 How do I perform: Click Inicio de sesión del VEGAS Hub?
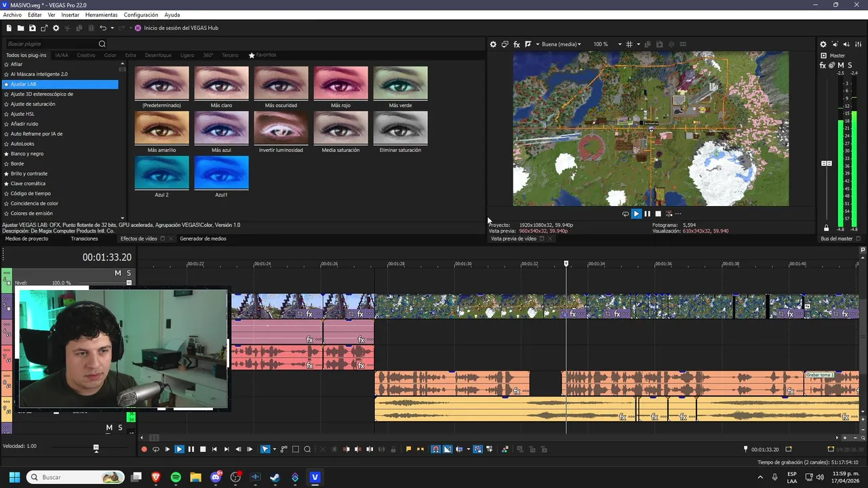click(x=181, y=28)
